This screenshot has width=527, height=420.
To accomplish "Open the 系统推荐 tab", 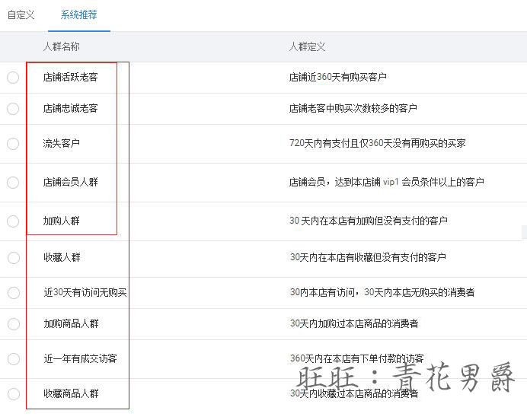I will (78, 14).
